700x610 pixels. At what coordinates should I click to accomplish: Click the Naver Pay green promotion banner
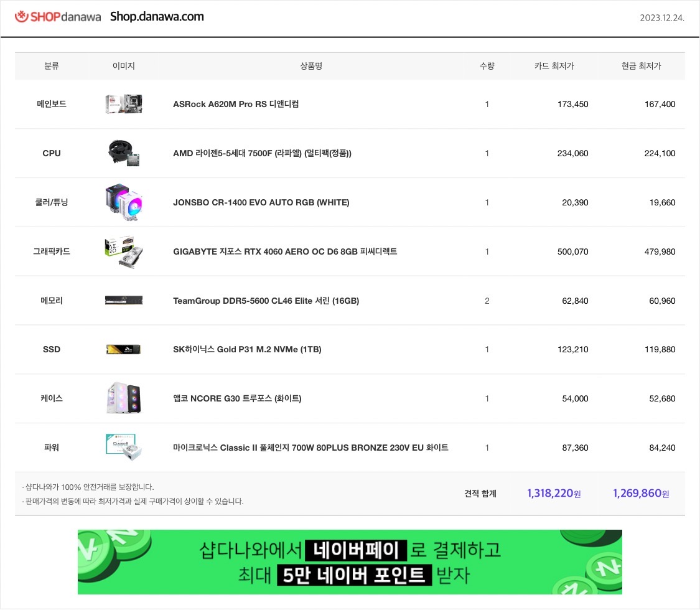[350, 562]
